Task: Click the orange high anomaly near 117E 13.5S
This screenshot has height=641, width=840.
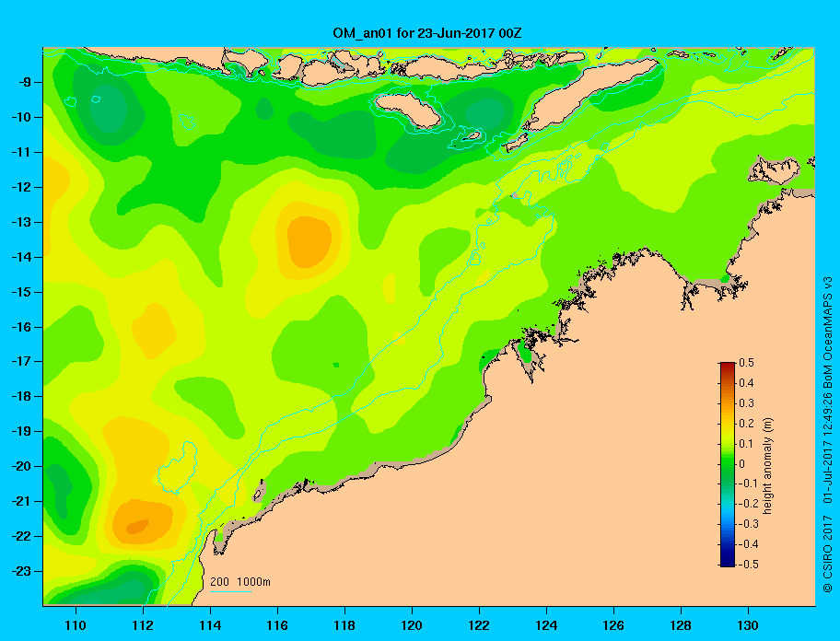Action: [309, 241]
